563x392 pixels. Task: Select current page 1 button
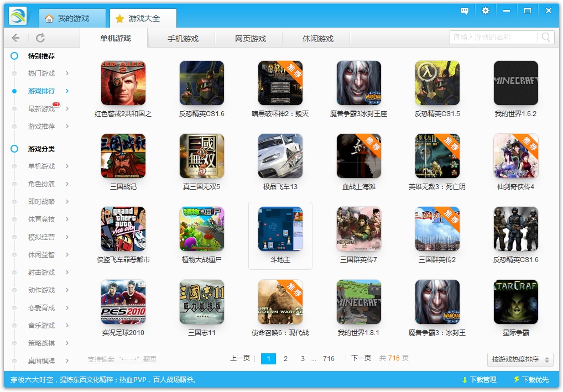click(x=269, y=359)
